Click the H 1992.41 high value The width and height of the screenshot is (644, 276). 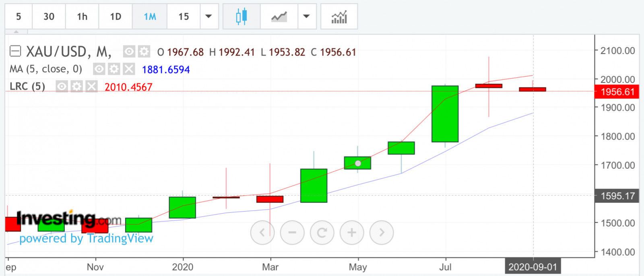tap(232, 52)
